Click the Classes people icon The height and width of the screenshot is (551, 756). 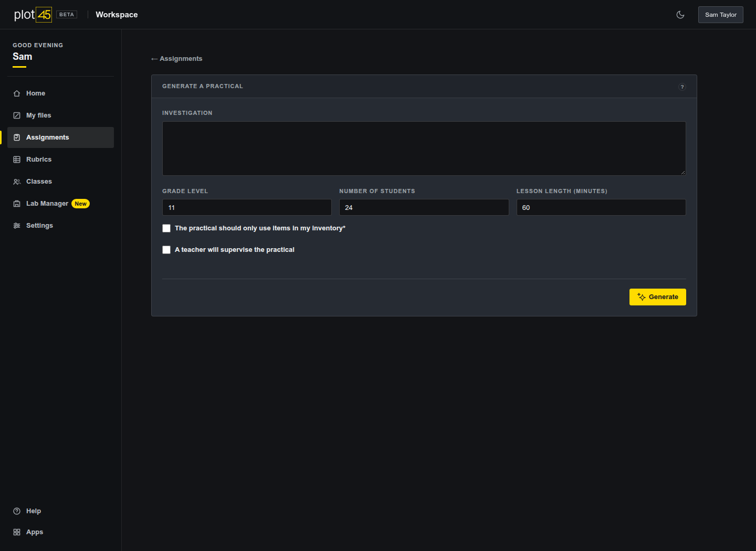[x=17, y=182]
